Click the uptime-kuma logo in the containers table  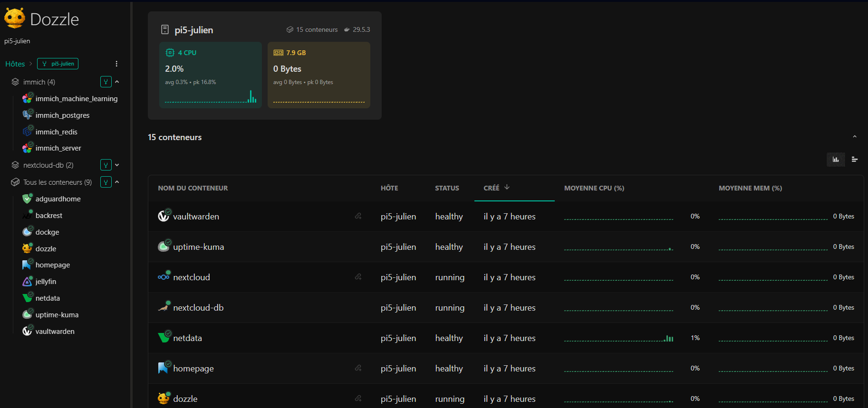[x=164, y=247]
